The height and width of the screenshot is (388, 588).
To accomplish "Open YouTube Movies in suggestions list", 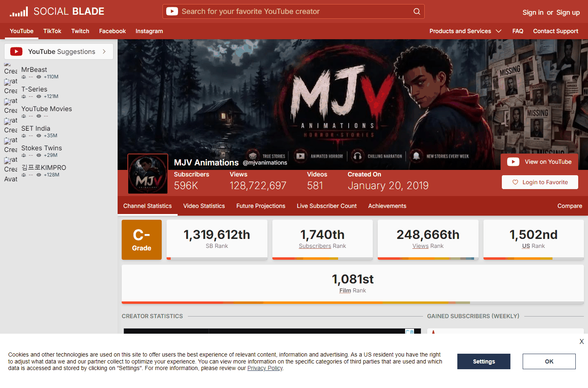I will click(47, 109).
